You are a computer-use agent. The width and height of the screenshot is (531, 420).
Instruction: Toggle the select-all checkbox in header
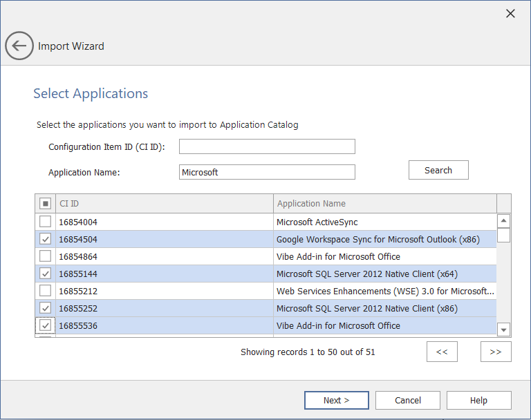tap(45, 204)
